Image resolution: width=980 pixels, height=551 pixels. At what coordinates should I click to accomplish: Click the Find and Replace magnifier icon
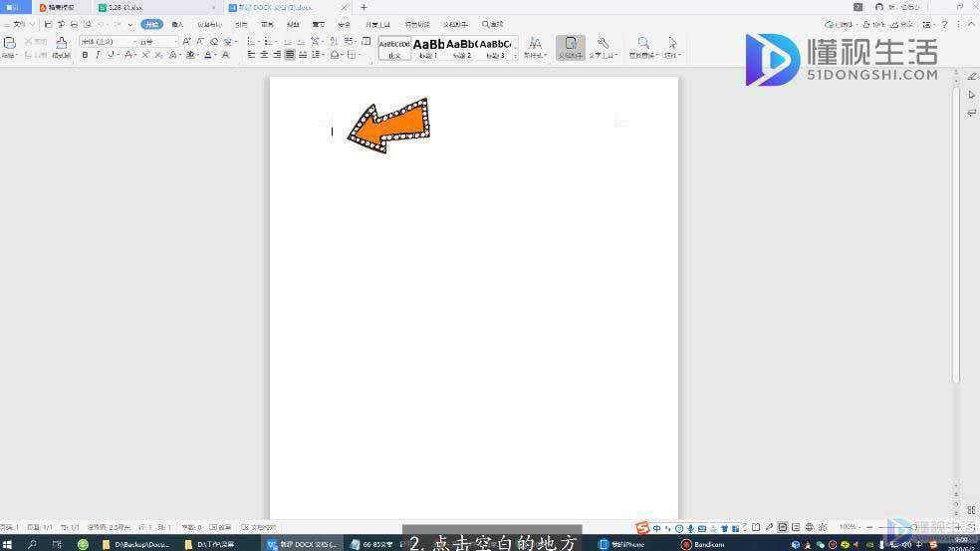[643, 43]
